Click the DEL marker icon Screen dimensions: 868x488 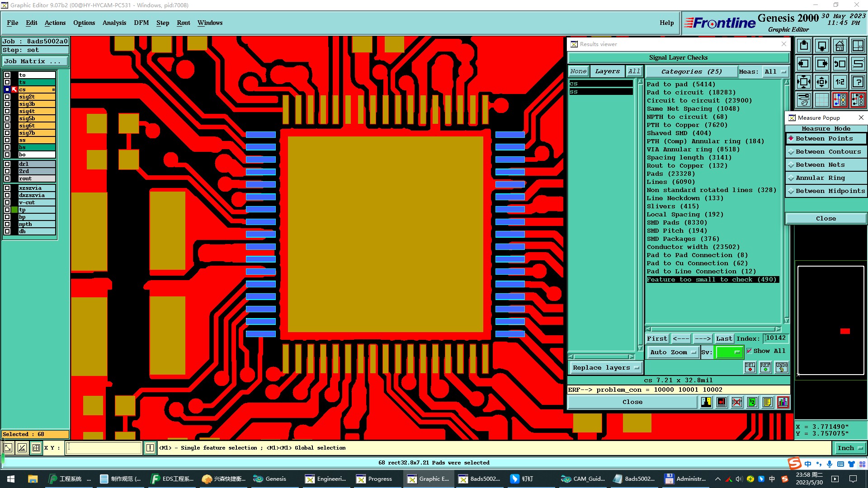coord(750,367)
